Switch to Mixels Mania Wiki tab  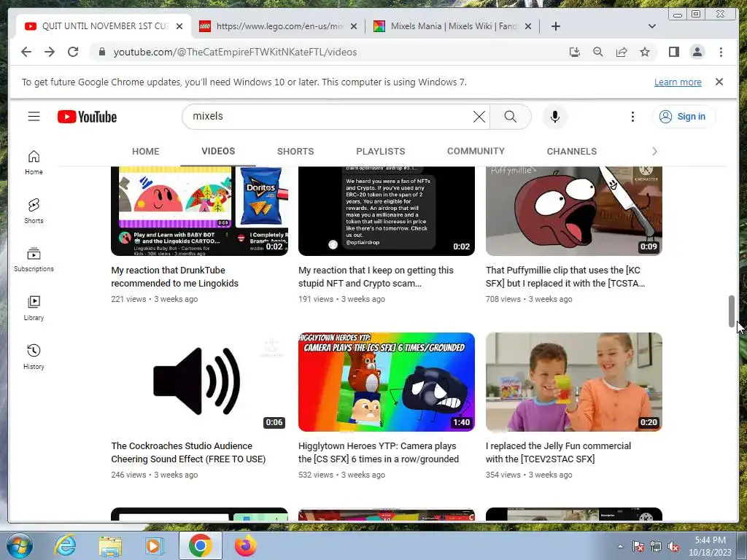(452, 26)
